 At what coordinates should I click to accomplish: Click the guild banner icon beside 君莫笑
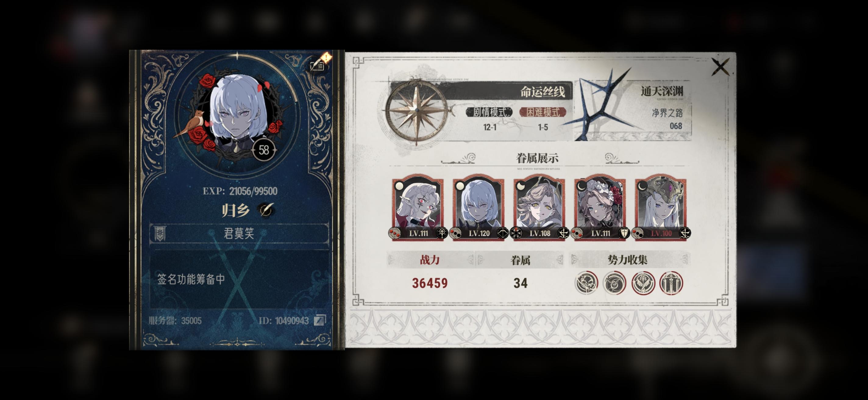[x=160, y=233]
